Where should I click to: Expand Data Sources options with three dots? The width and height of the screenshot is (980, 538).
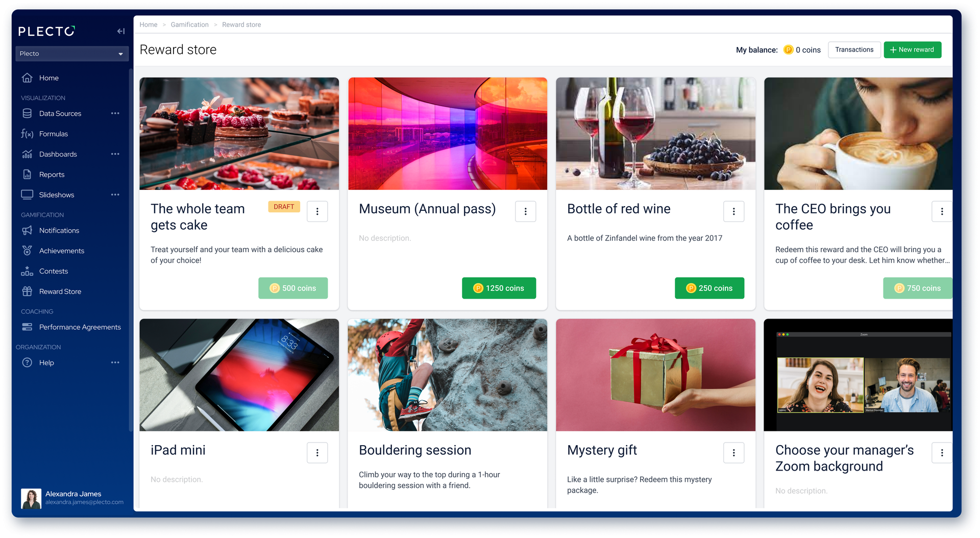115,113
